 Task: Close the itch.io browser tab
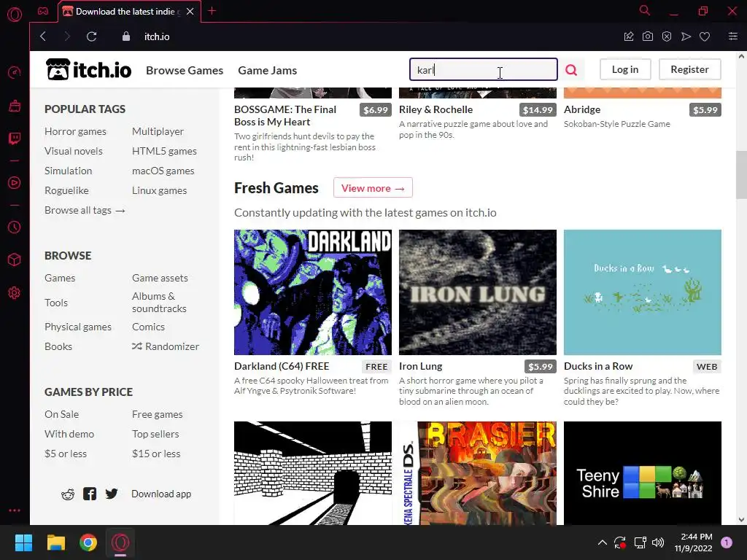(190, 12)
